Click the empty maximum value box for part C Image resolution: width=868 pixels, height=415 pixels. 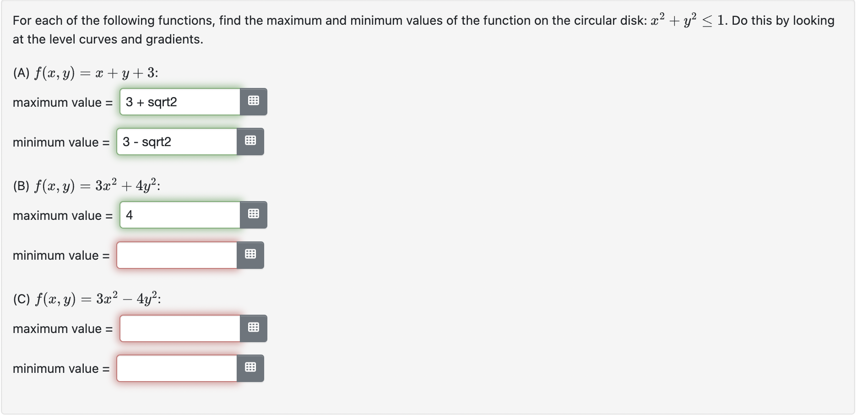pyautogui.click(x=179, y=328)
